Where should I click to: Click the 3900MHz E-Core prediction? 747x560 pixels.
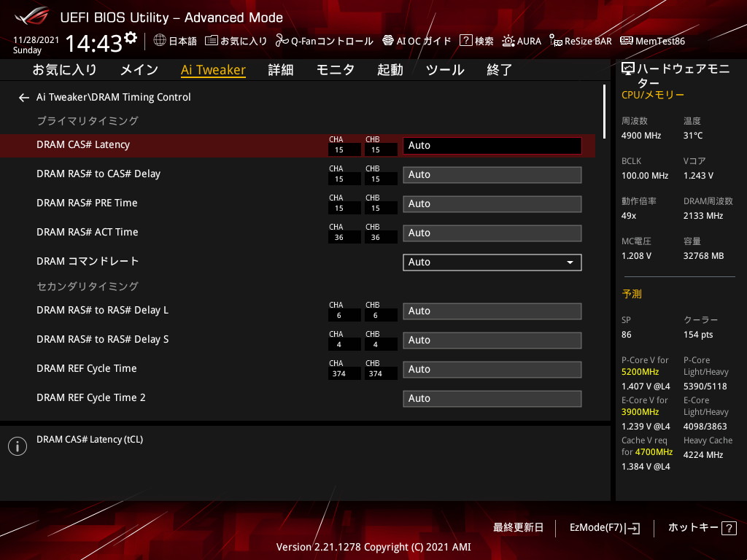click(x=640, y=412)
